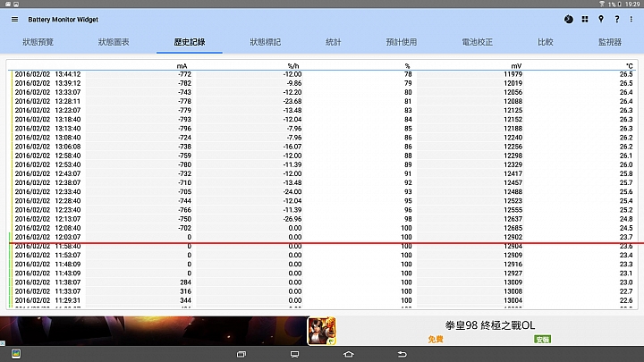
Task: Tap the wifi status icon
Action: 602,4
